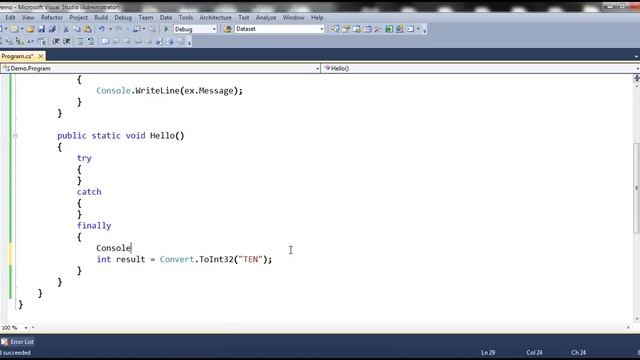Click the editor split bar above scrollbar
The width and height of the screenshot is (640, 360).
pyautogui.click(x=636, y=78)
